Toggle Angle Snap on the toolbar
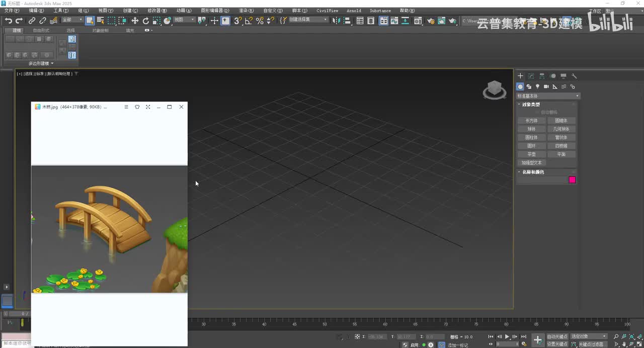 click(249, 21)
